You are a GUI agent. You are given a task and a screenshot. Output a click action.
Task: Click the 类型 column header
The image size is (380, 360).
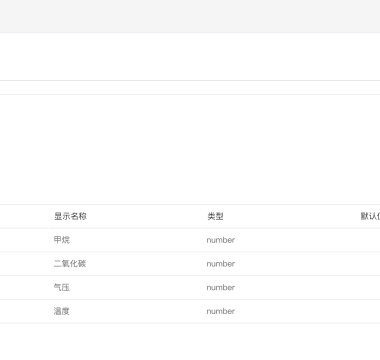click(215, 216)
